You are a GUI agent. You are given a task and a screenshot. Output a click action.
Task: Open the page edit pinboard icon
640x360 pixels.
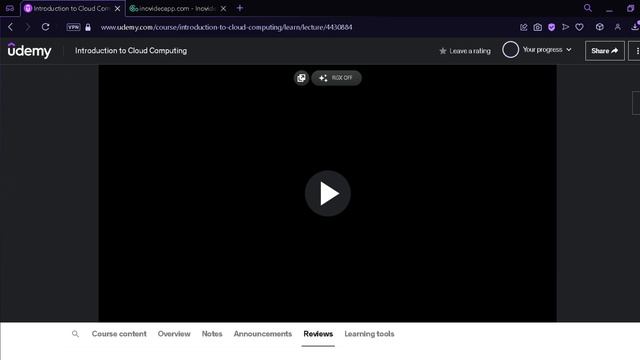524,27
